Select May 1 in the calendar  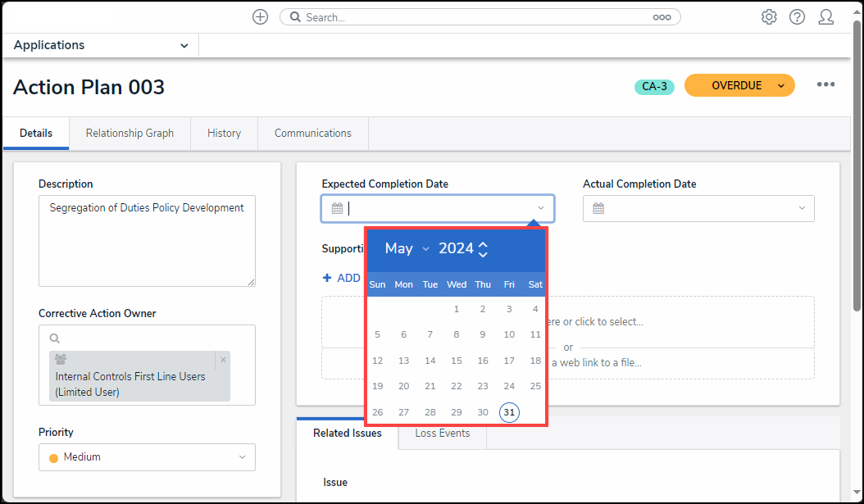(457, 309)
